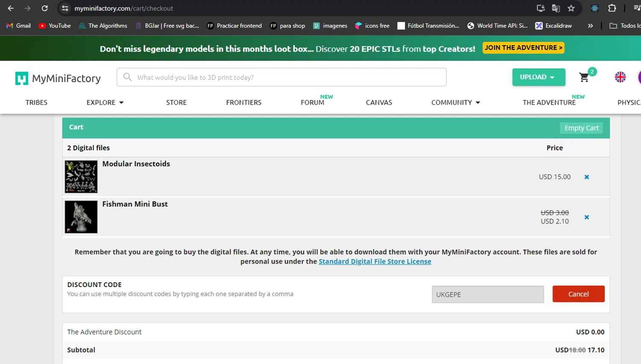Click the JOIN THE ADVENTURE banner button
The height and width of the screenshot is (364, 641).
(523, 47)
